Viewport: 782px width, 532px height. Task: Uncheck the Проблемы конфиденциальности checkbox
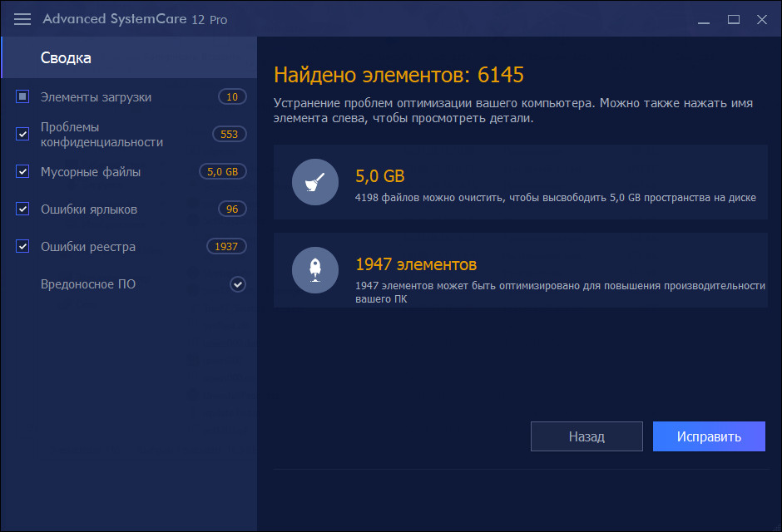22,135
